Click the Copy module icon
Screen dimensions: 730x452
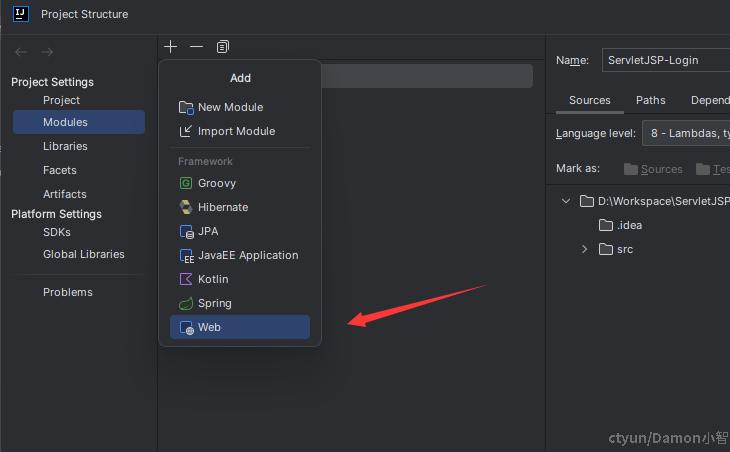[223, 47]
